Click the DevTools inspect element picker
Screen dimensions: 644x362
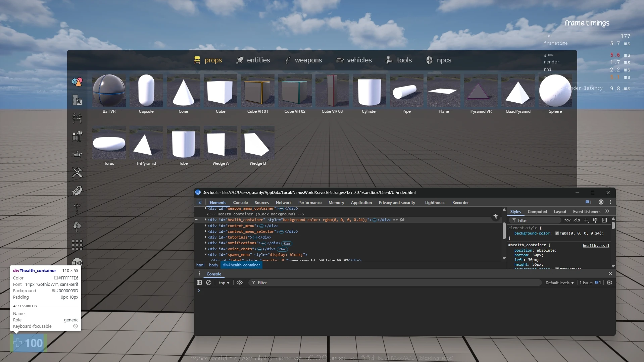199,202
